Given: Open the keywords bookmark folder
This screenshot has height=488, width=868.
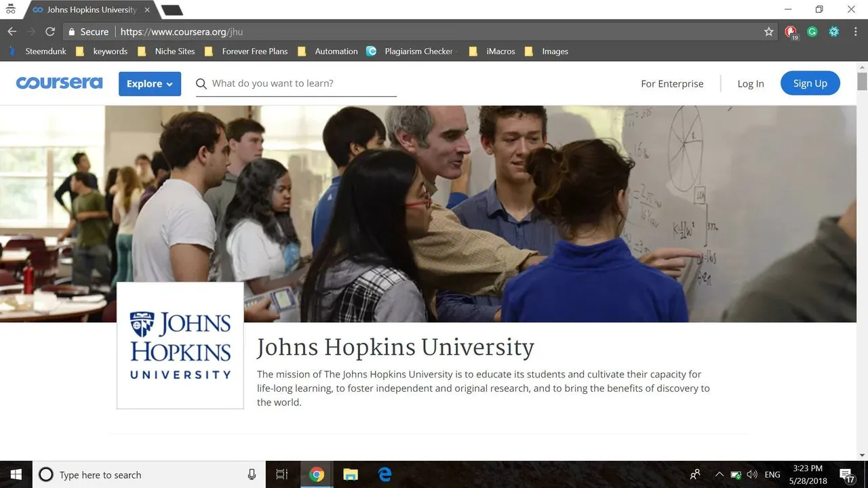Looking at the screenshot, I should [x=102, y=51].
